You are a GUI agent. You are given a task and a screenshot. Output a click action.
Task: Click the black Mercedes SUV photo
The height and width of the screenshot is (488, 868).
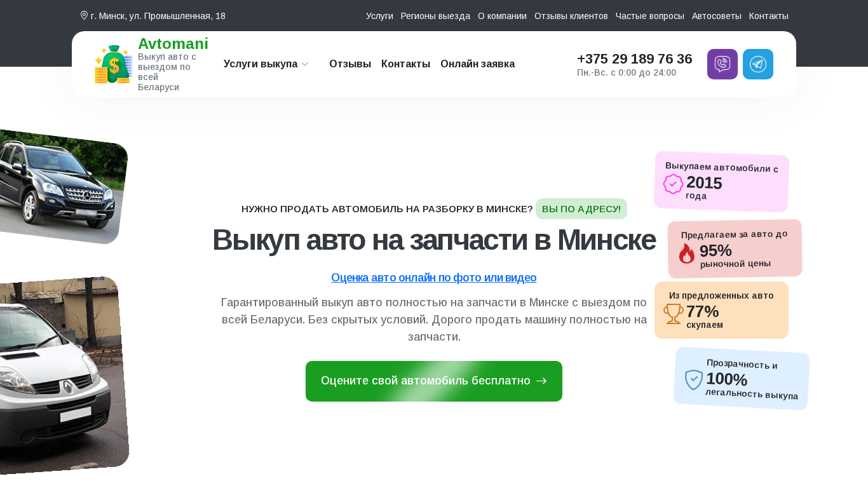click(60, 186)
